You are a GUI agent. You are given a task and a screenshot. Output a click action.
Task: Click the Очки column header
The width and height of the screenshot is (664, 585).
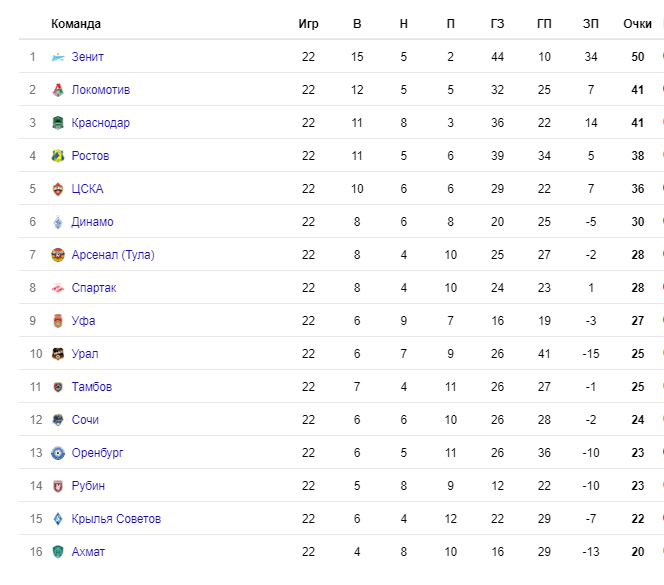pos(637,24)
